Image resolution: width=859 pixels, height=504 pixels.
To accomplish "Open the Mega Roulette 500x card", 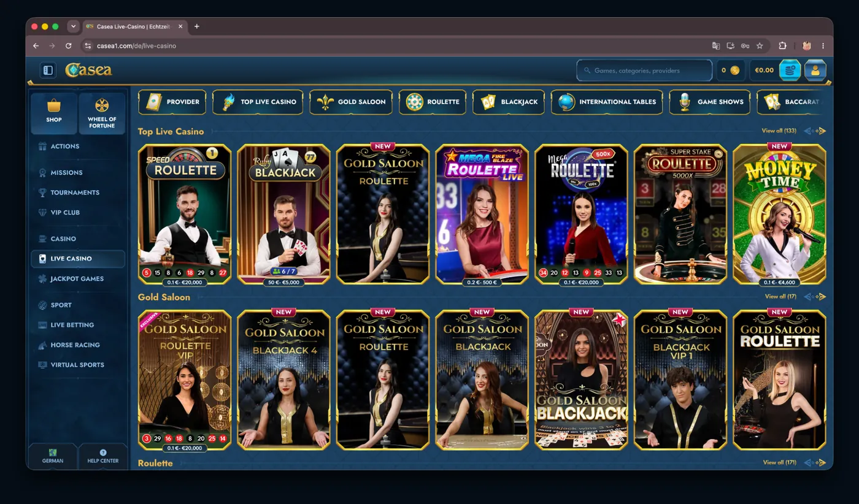I will click(581, 214).
